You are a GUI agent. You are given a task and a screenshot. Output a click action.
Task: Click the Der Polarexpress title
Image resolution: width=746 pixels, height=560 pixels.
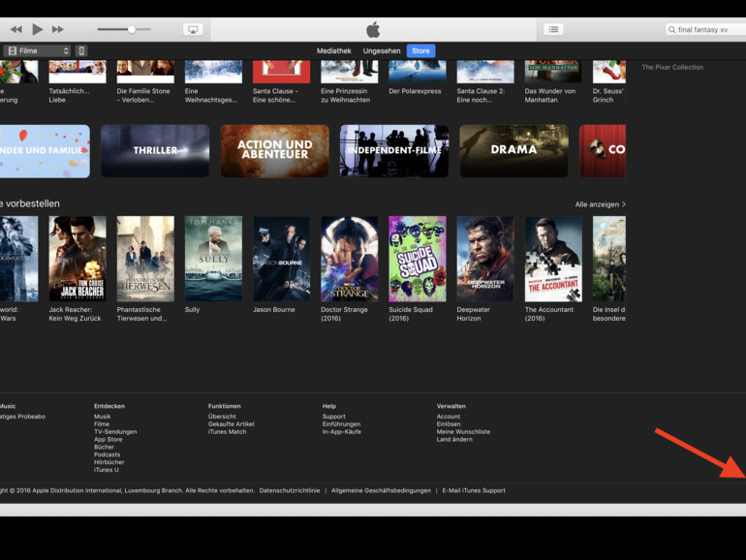click(415, 91)
